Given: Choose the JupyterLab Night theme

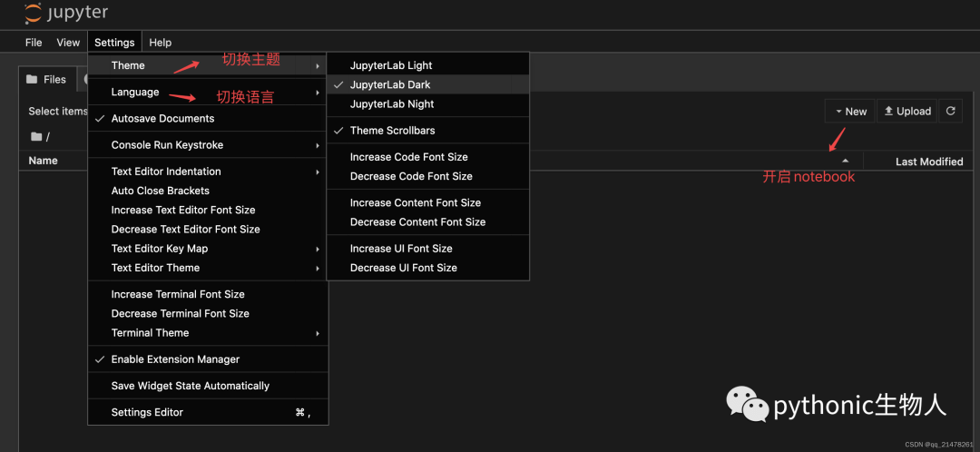Looking at the screenshot, I should pyautogui.click(x=392, y=104).
